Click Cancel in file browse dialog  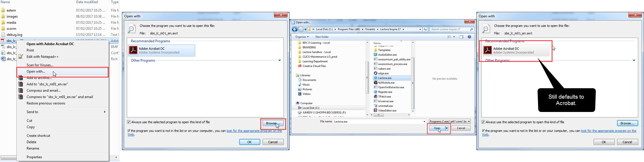pyautogui.click(x=461, y=128)
